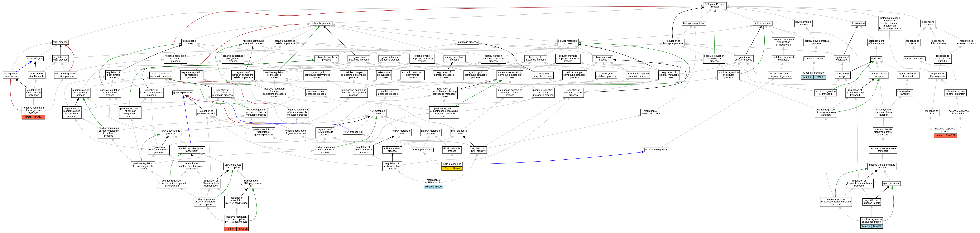980x233 pixels.
Task: Click the 'developmental process' node
Action: coord(803,23)
